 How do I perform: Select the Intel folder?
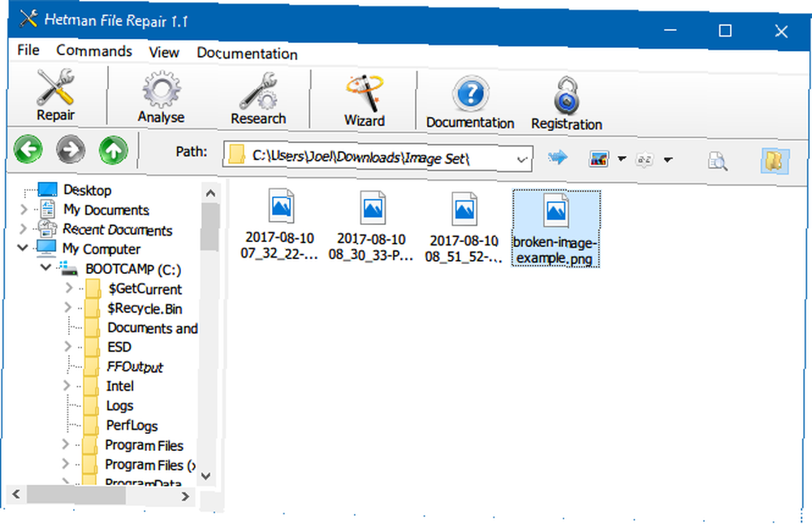click(119, 386)
